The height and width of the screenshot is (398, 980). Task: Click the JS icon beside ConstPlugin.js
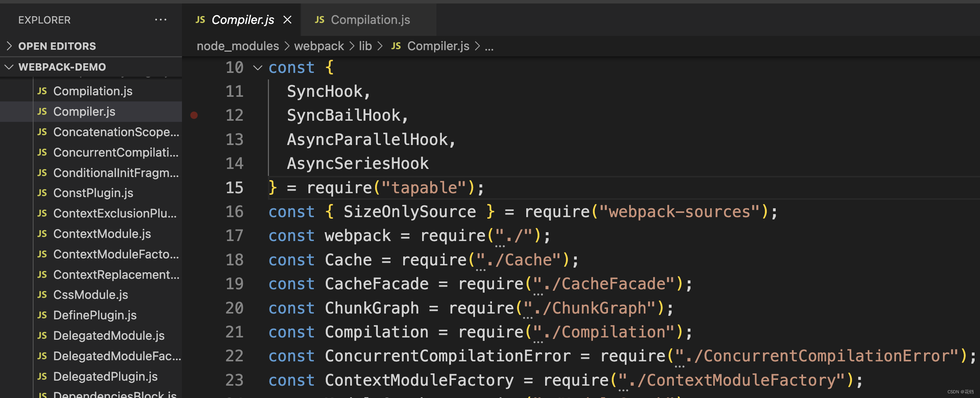[42, 193]
